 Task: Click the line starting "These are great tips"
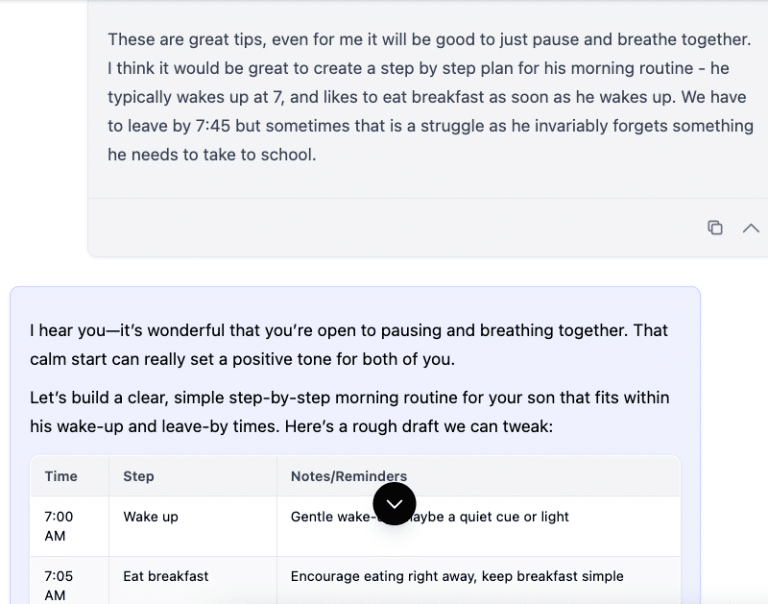pos(429,39)
